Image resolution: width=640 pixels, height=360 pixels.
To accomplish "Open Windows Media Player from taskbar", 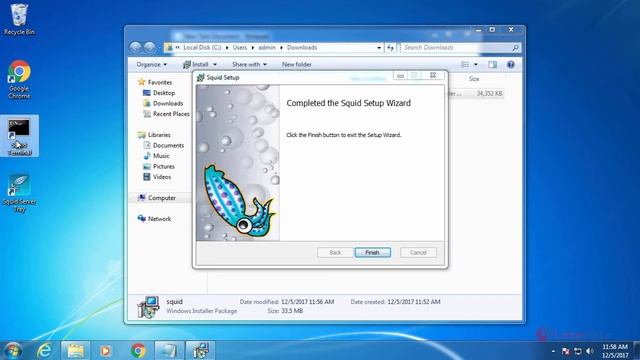I will point(106,351).
